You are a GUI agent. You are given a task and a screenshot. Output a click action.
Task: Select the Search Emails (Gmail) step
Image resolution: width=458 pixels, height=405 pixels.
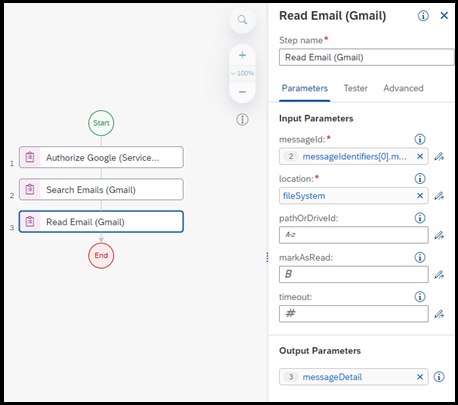click(x=101, y=190)
